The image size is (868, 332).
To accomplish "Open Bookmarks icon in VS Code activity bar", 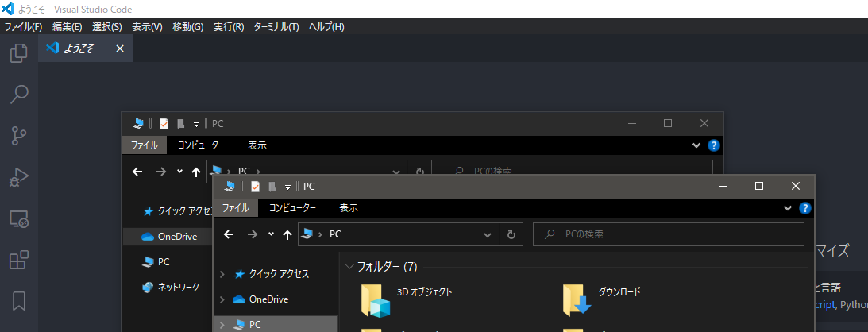I will click(x=19, y=301).
